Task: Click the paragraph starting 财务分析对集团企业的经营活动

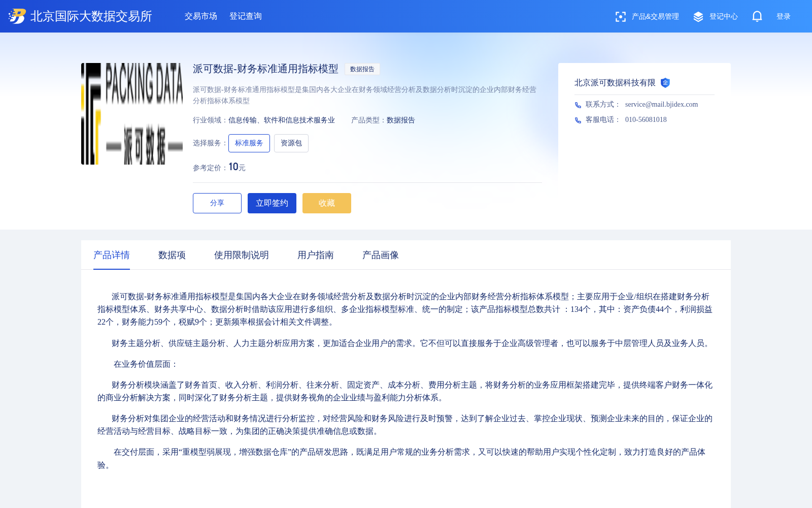Action: [405, 425]
